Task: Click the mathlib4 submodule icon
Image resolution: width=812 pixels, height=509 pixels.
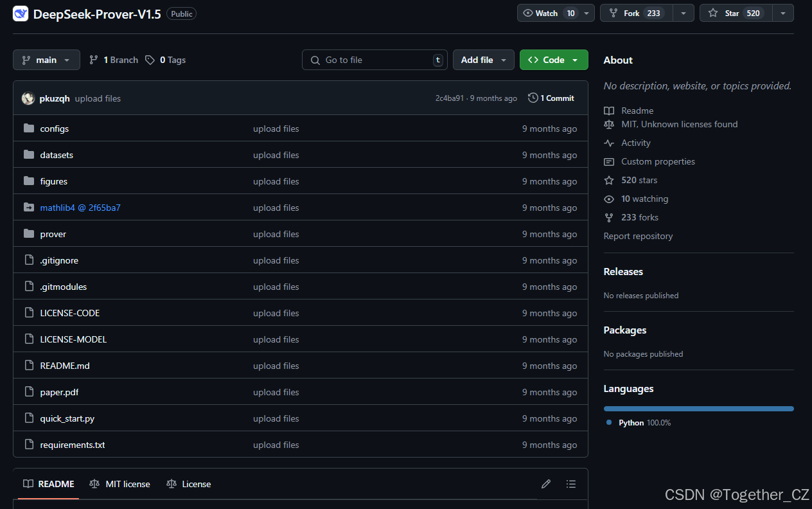Action: point(28,208)
